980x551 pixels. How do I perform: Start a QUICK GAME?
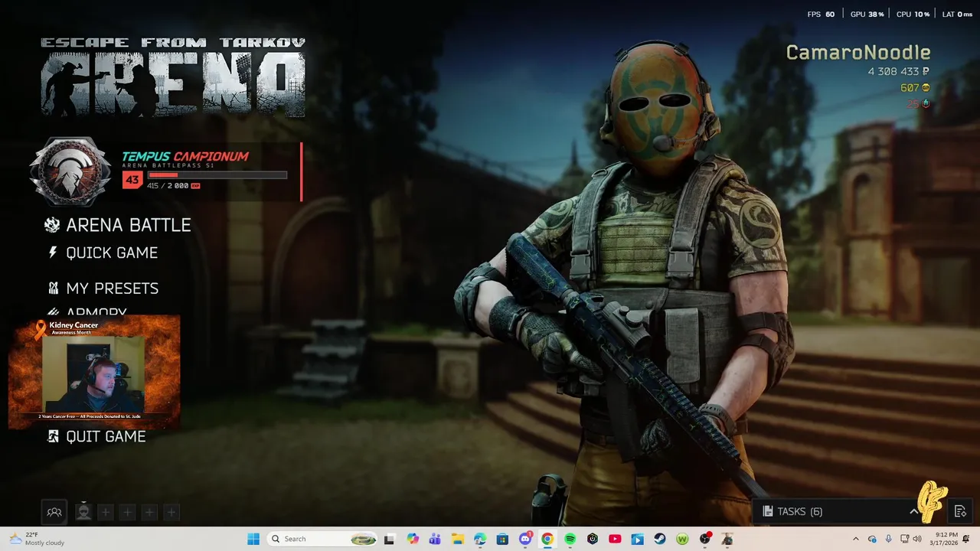coord(112,253)
